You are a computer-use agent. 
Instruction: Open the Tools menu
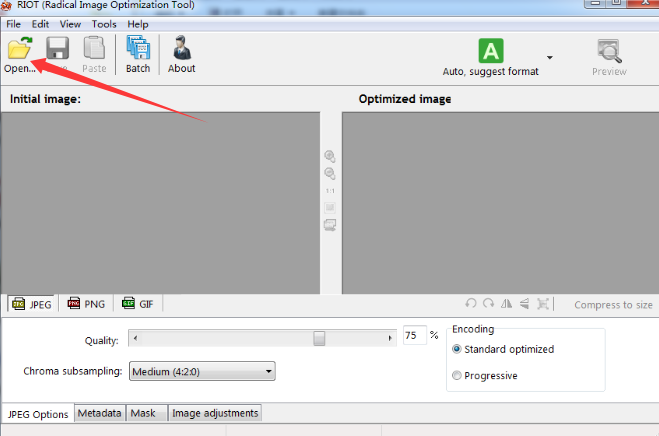(x=104, y=24)
